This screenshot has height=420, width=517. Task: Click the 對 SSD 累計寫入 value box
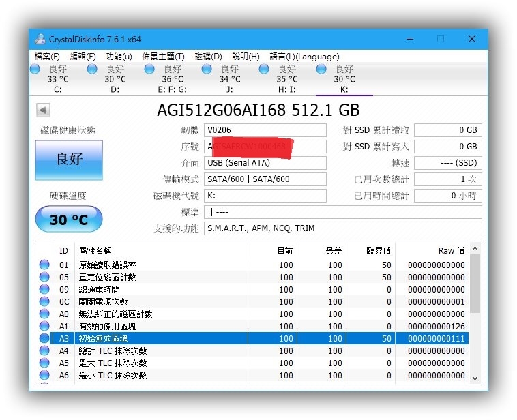pos(448,147)
